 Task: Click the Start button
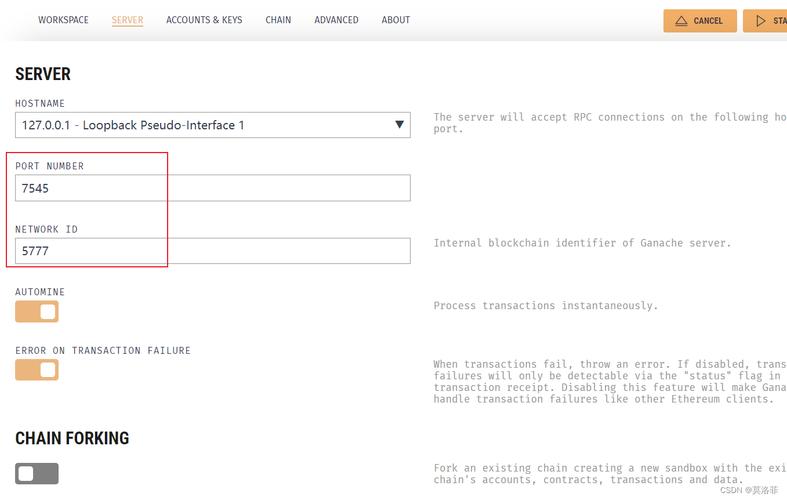[765, 21]
